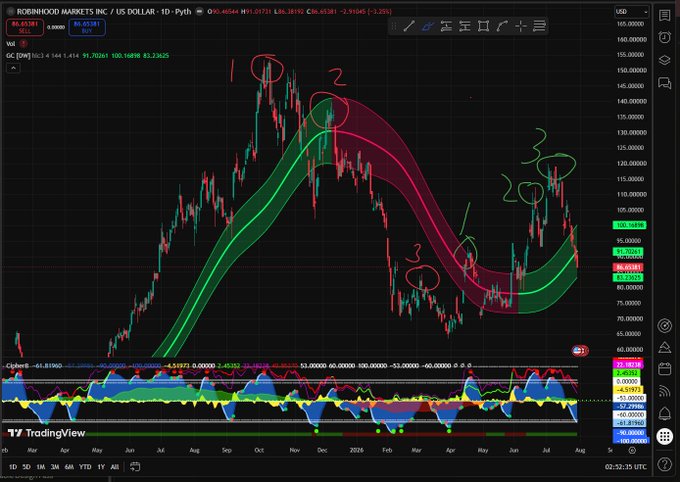This screenshot has width=680, height=482.
Task: Open the Notifications bell icon
Action: click(x=664, y=413)
